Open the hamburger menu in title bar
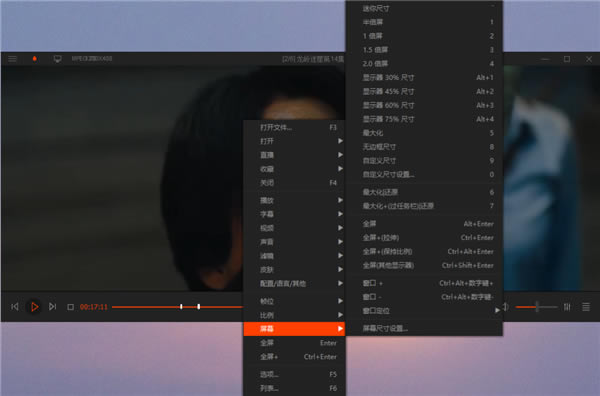Image resolution: width=600 pixels, height=396 pixels. click(x=13, y=59)
